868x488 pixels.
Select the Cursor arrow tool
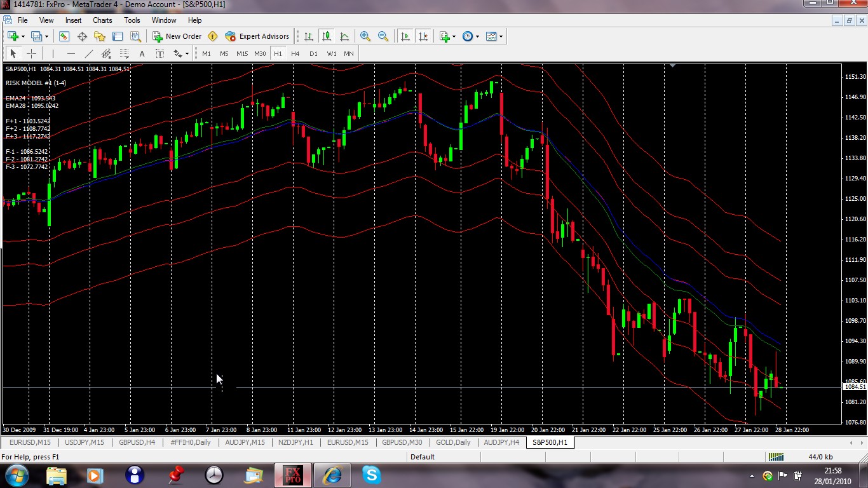point(13,53)
